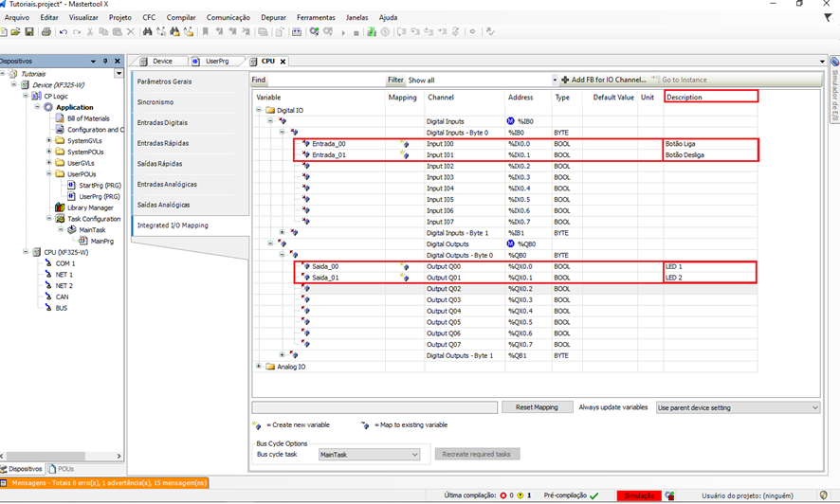Expand the Analog IO tree node
840x504 pixels.
coord(258,367)
